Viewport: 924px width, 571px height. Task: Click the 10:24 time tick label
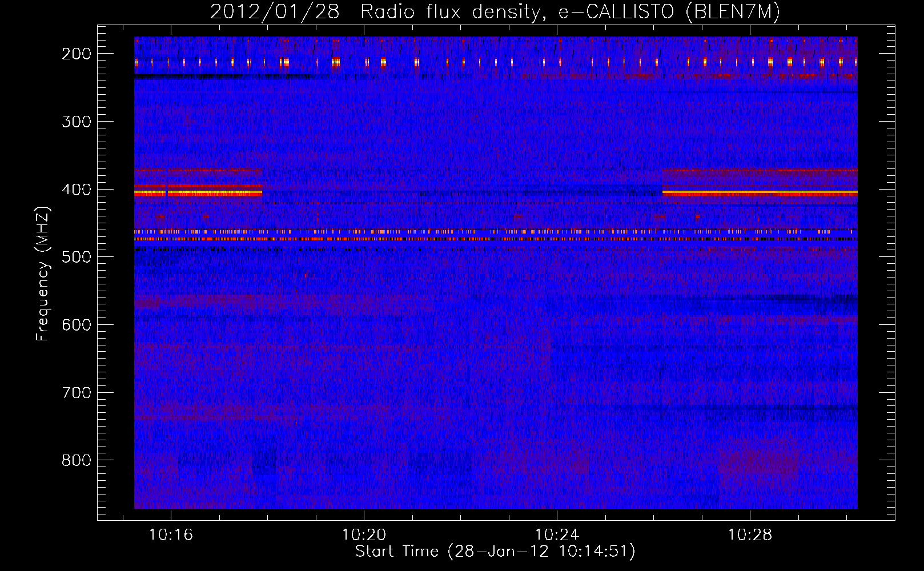[x=557, y=535]
